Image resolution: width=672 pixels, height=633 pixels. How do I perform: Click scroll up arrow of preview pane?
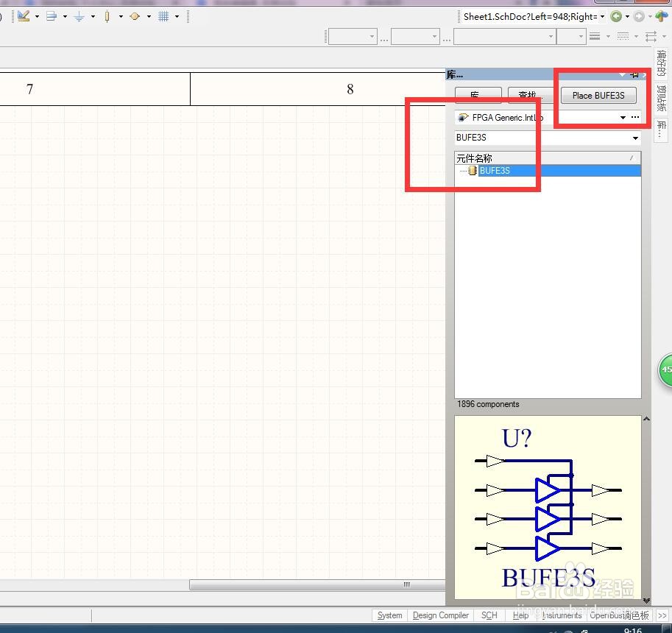pyautogui.click(x=646, y=419)
